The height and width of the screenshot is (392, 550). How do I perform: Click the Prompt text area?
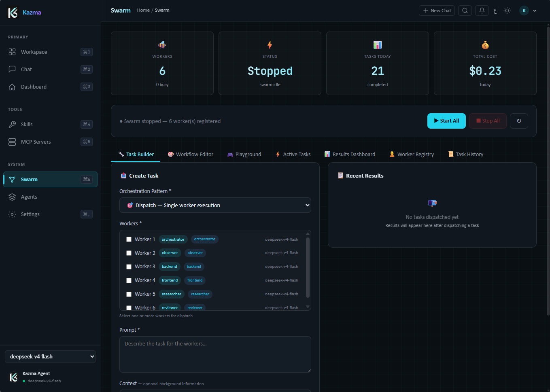point(215,354)
